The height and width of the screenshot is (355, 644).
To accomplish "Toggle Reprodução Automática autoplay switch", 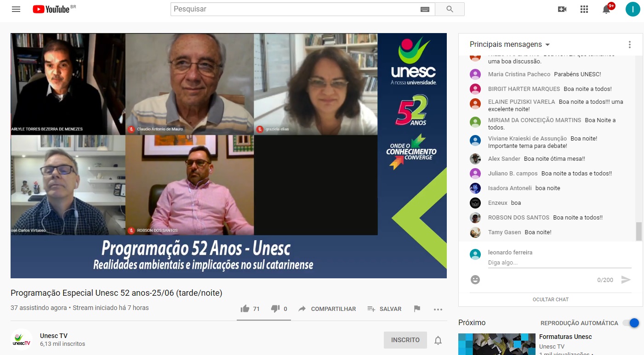I will (631, 323).
